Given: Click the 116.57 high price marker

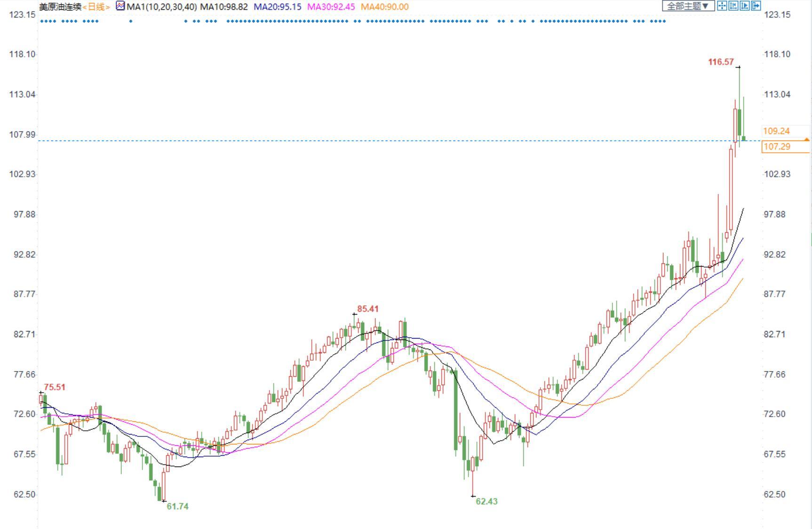Looking at the screenshot, I should (x=721, y=62).
